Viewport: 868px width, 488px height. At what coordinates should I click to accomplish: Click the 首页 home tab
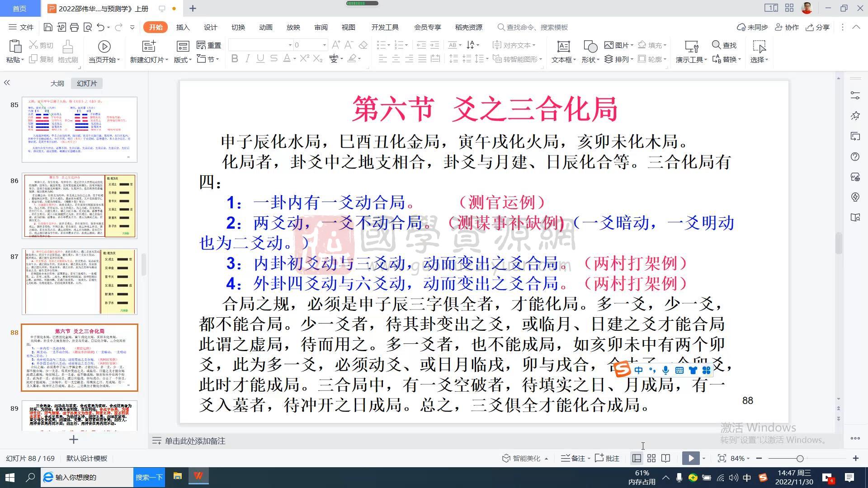(x=19, y=8)
